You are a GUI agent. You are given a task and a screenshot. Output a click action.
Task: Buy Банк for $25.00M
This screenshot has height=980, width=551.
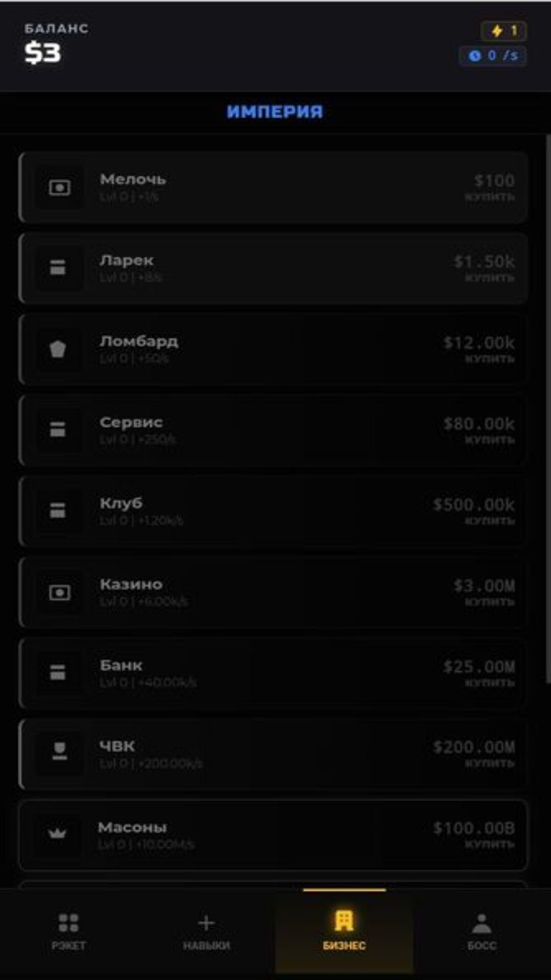480,673
